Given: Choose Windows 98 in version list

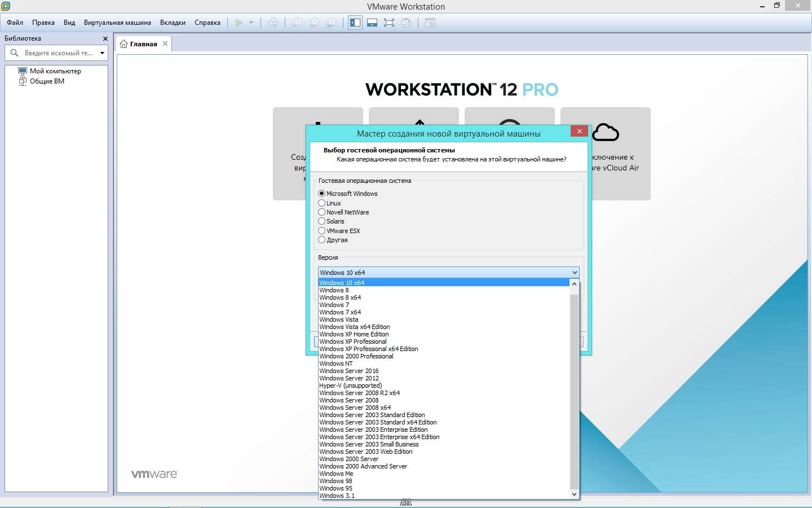Looking at the screenshot, I should tap(444, 481).
